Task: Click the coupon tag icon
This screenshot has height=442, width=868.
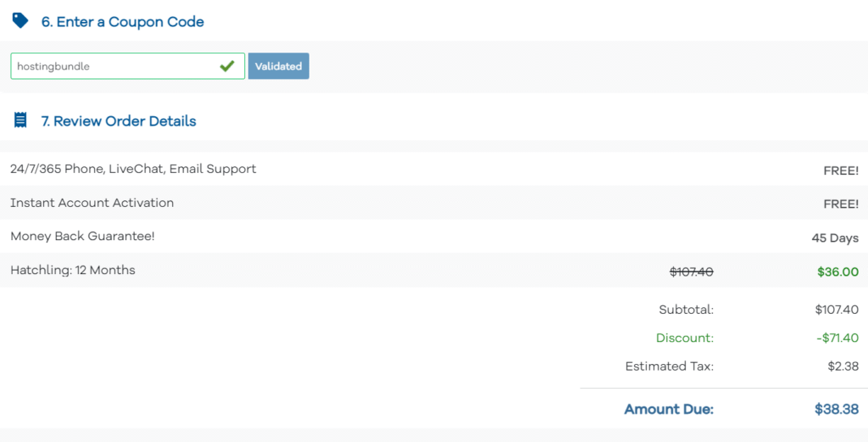Action: (x=20, y=21)
